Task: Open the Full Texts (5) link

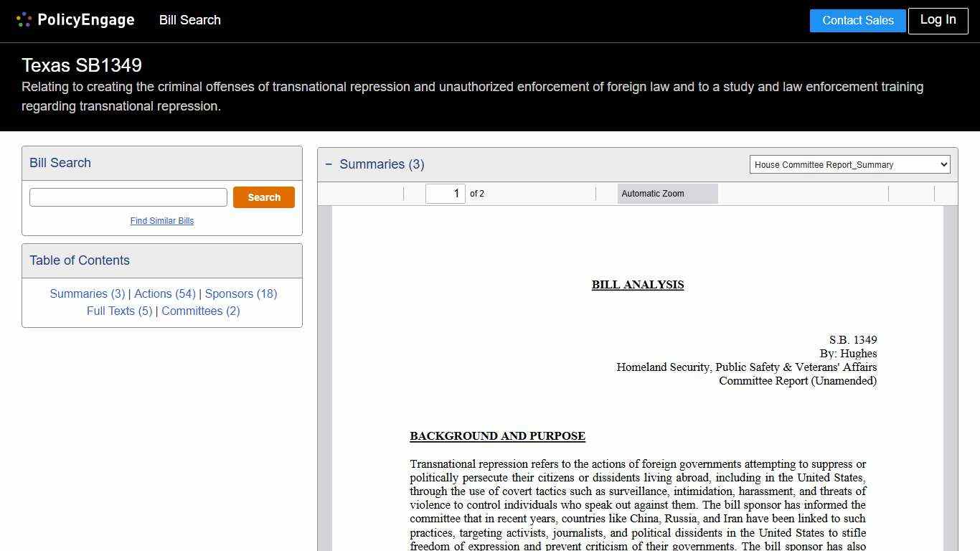Action: (x=119, y=311)
